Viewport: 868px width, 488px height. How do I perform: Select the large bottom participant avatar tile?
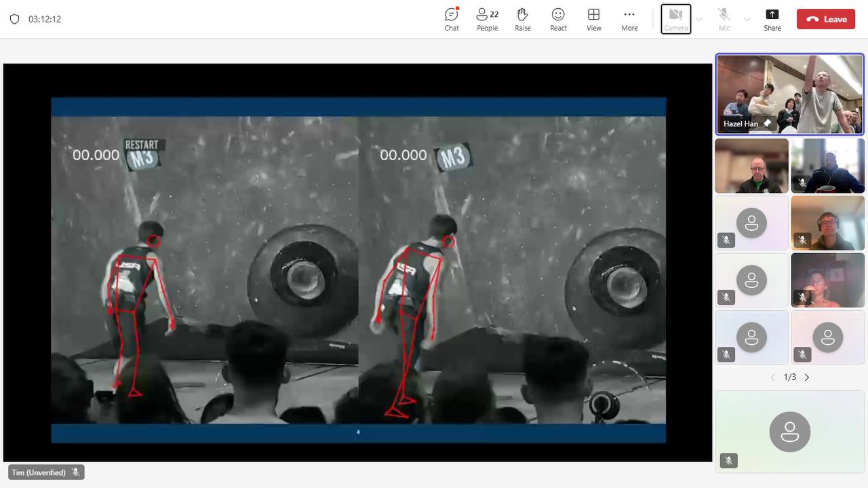pyautogui.click(x=790, y=432)
